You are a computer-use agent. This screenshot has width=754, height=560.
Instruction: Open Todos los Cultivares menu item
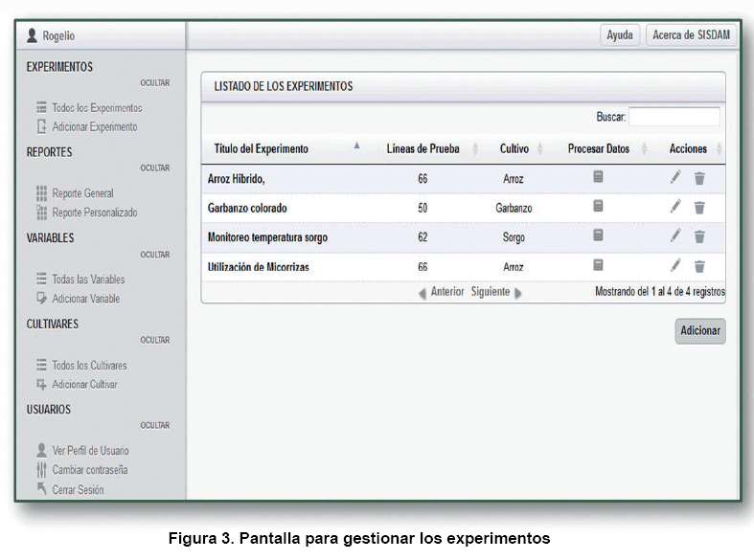point(89,366)
